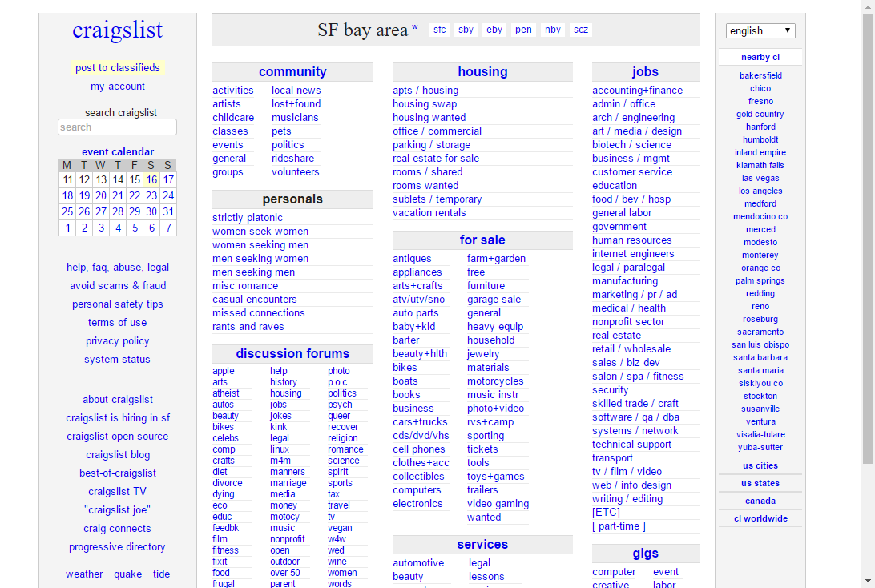Image resolution: width=875 pixels, height=588 pixels.
Task: Open the jobs section header
Action: pos(645,72)
